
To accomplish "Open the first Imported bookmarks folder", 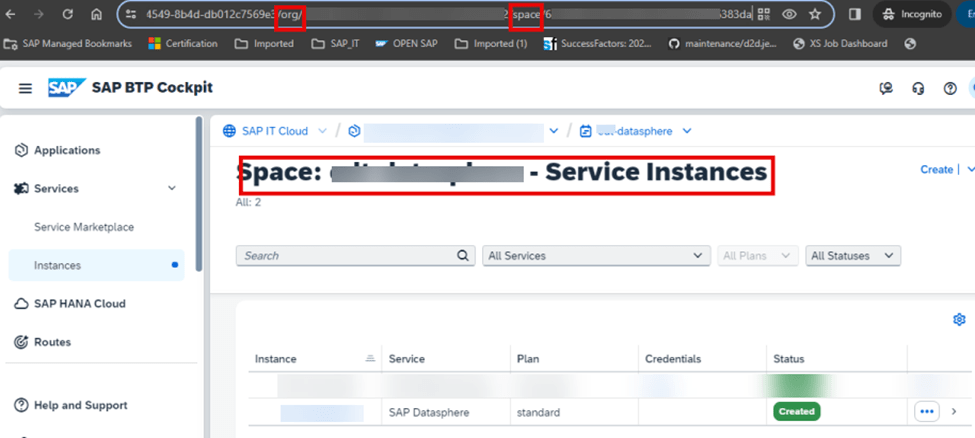I will point(264,44).
